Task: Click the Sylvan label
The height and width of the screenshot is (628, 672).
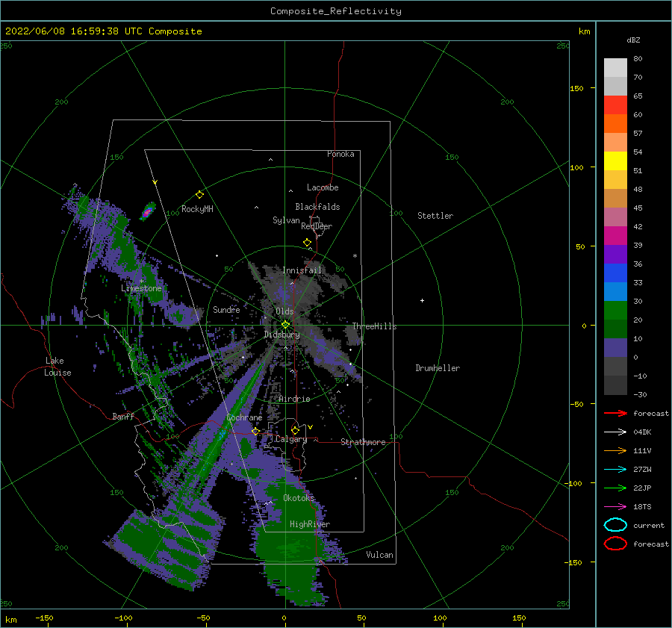Action: 286,220
